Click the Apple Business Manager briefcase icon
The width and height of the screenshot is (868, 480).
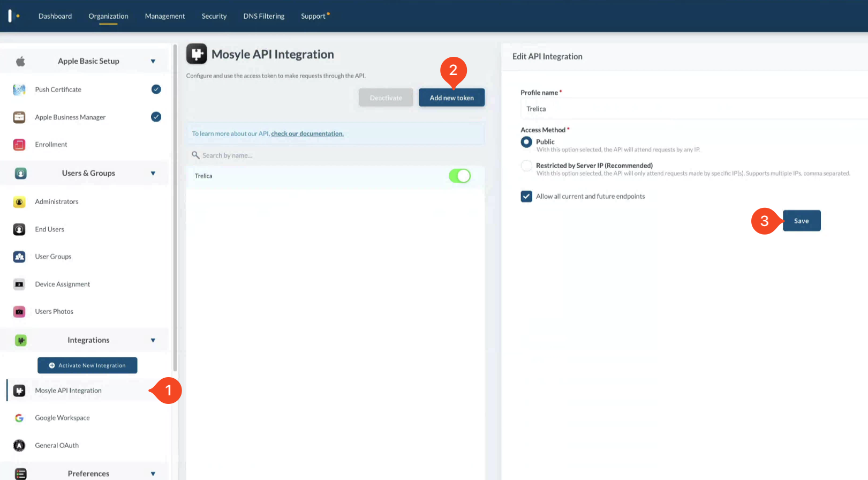(19, 117)
